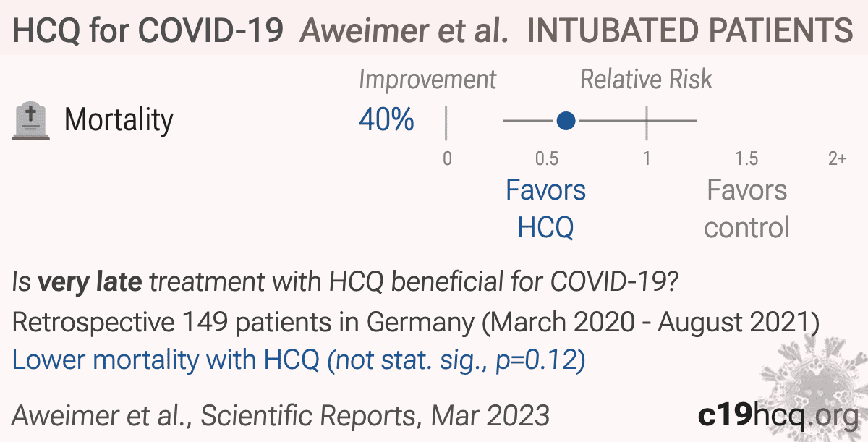The width and height of the screenshot is (868, 442).
Task: Click the axis tick labeled 0.5
Action: click(x=546, y=158)
